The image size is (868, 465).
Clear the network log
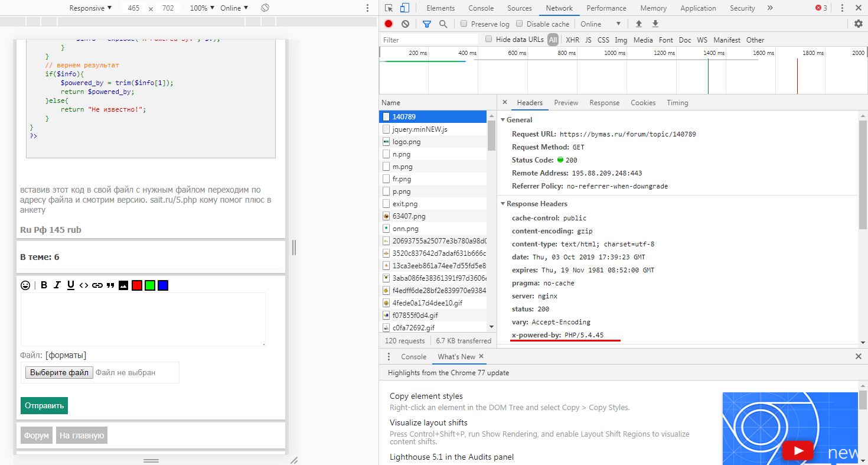pyautogui.click(x=405, y=24)
